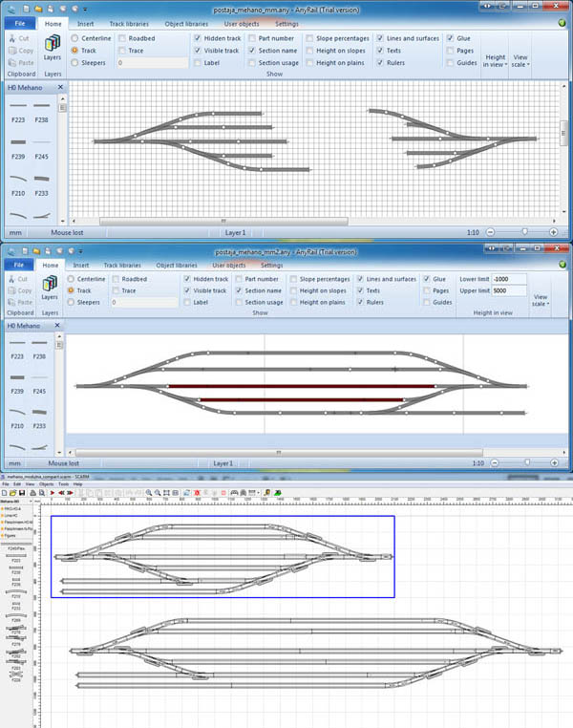Click the Layers icon in the top AnyRail window
The image size is (573, 728).
coord(52,45)
